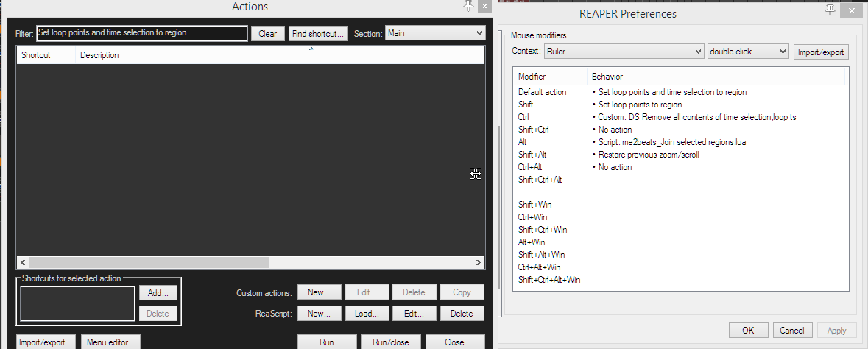This screenshot has height=349, width=868.
Task: Clear the action filter
Action: coord(268,33)
